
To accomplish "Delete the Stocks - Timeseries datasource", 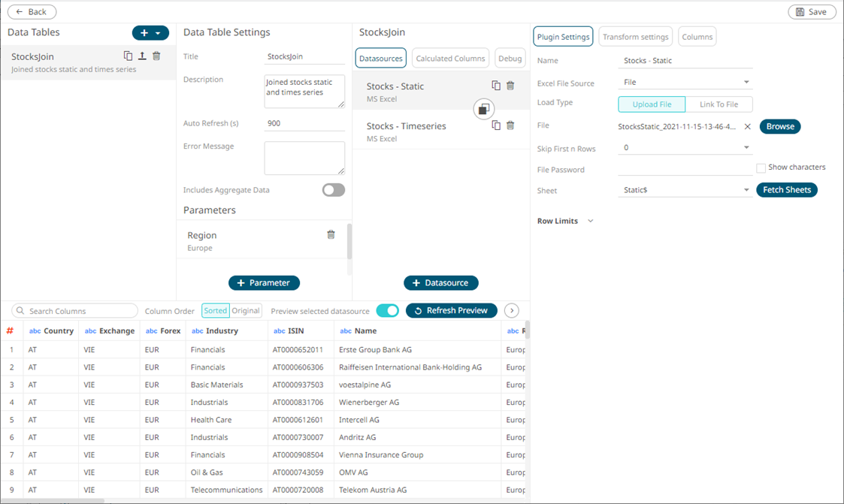I will 510,125.
